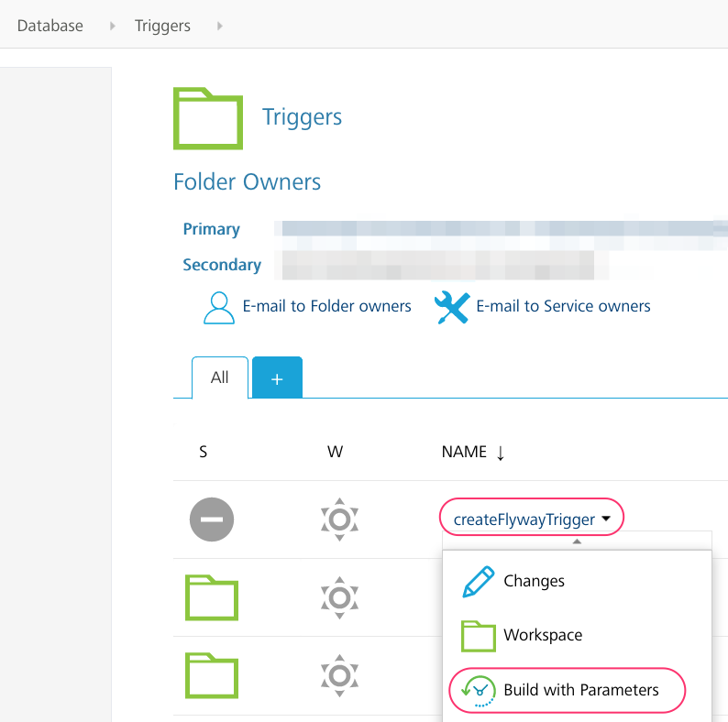This screenshot has height=722, width=728.
Task: Choose Build with Parameters from menu
Action: click(x=581, y=690)
